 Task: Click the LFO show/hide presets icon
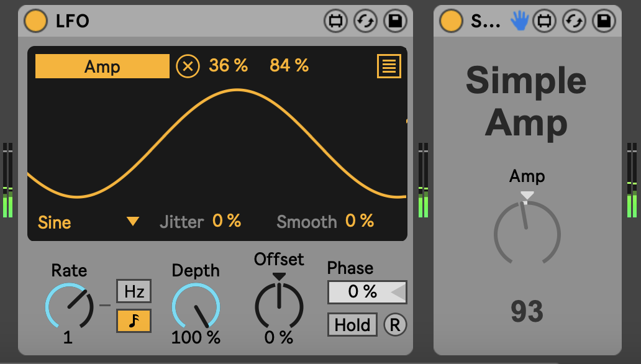336,21
